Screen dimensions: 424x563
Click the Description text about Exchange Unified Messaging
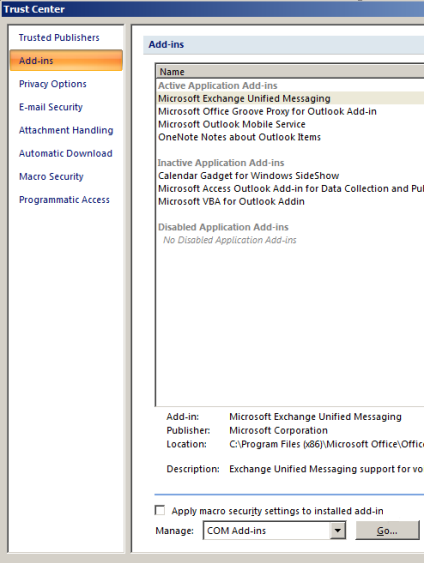(x=326, y=469)
